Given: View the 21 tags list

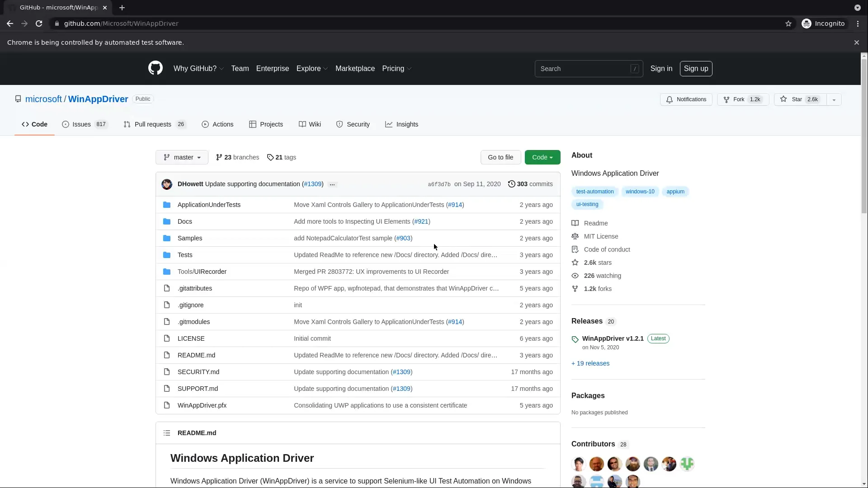Looking at the screenshot, I should click(281, 157).
